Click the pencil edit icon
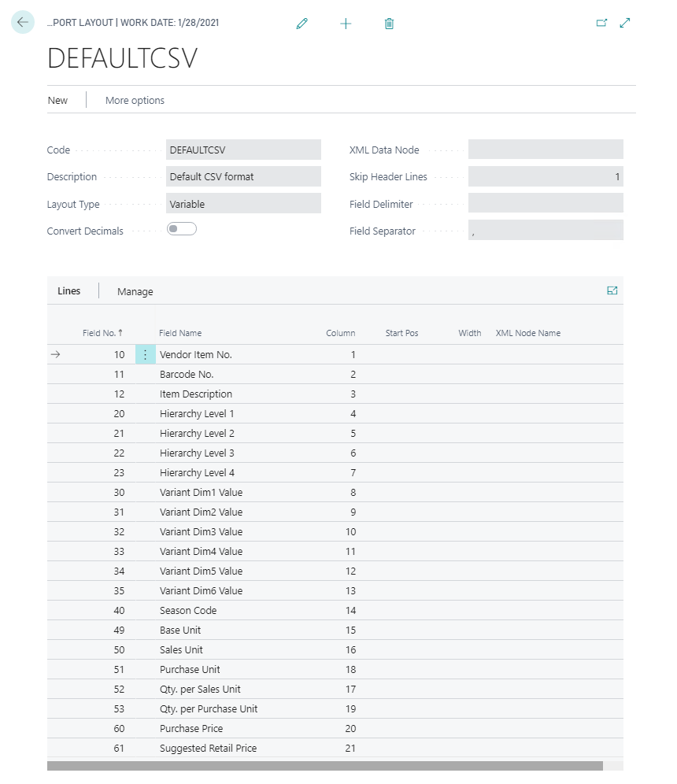Image resolution: width=677 pixels, height=784 pixels. pyautogui.click(x=302, y=24)
